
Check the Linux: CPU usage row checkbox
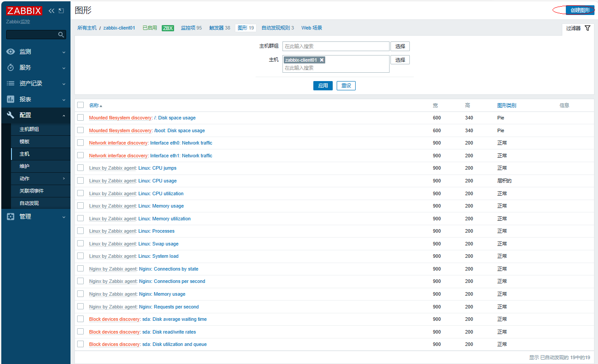[x=80, y=180]
